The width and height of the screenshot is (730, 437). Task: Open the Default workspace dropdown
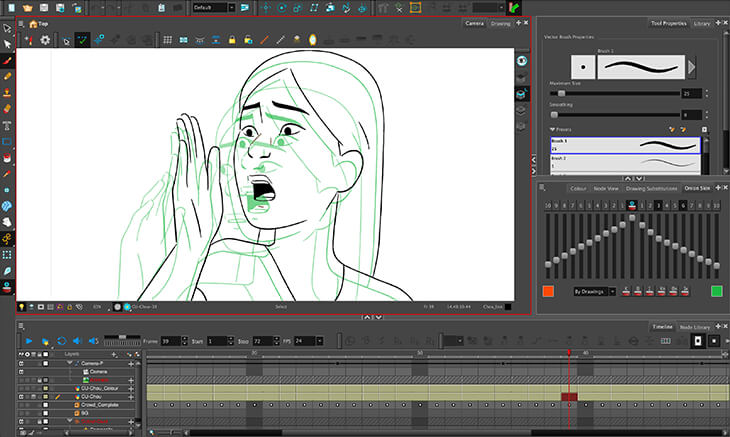[214, 7]
